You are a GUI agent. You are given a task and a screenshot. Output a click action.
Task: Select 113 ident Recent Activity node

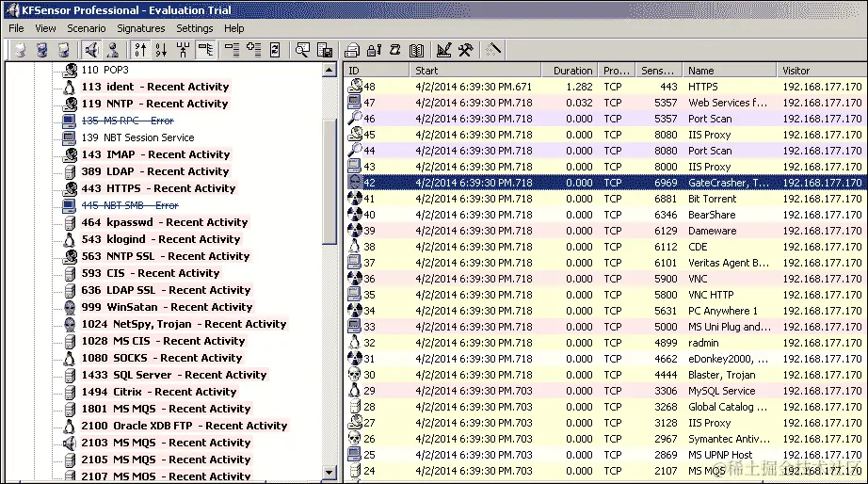pos(155,87)
